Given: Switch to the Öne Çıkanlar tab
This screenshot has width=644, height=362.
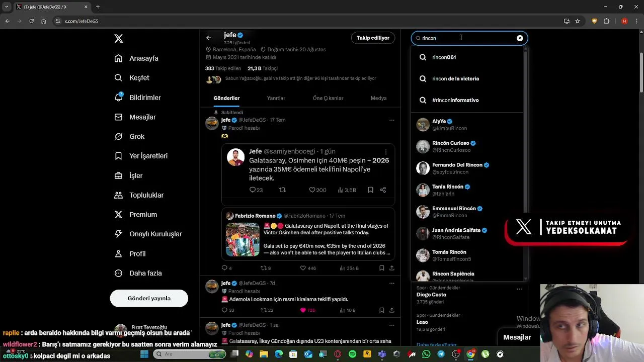Looking at the screenshot, I should (328, 98).
